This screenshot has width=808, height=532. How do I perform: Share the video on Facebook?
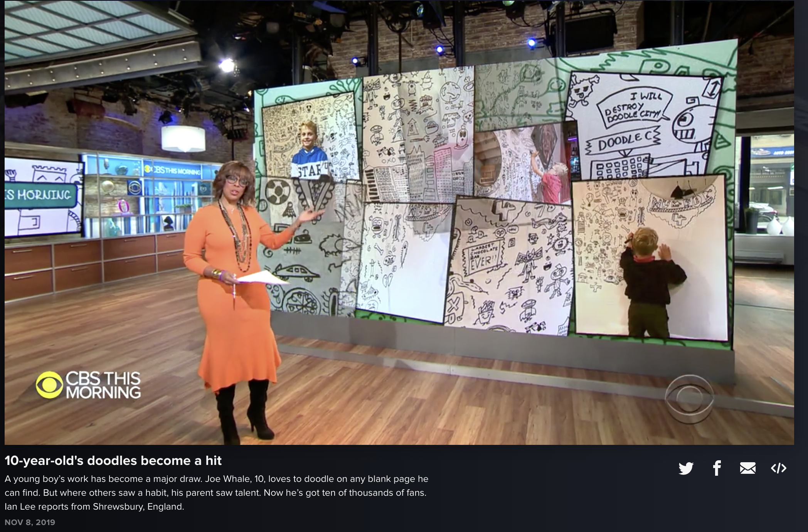717,468
